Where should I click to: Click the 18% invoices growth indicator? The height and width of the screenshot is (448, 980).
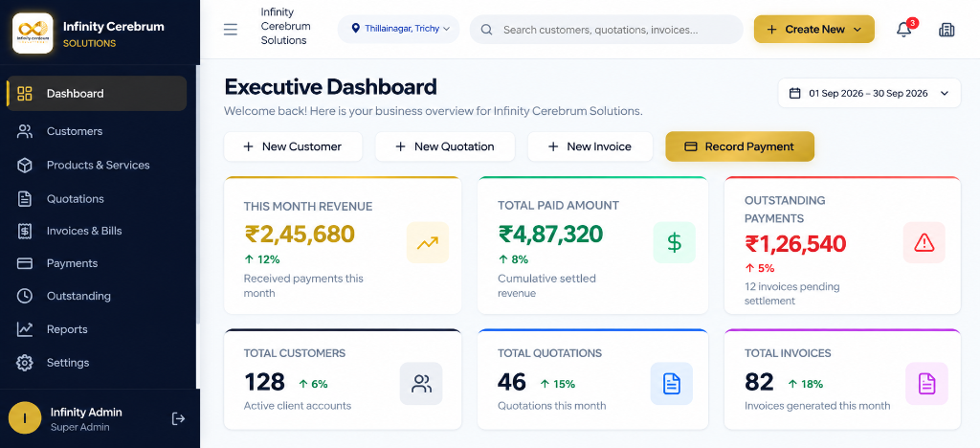click(x=806, y=384)
